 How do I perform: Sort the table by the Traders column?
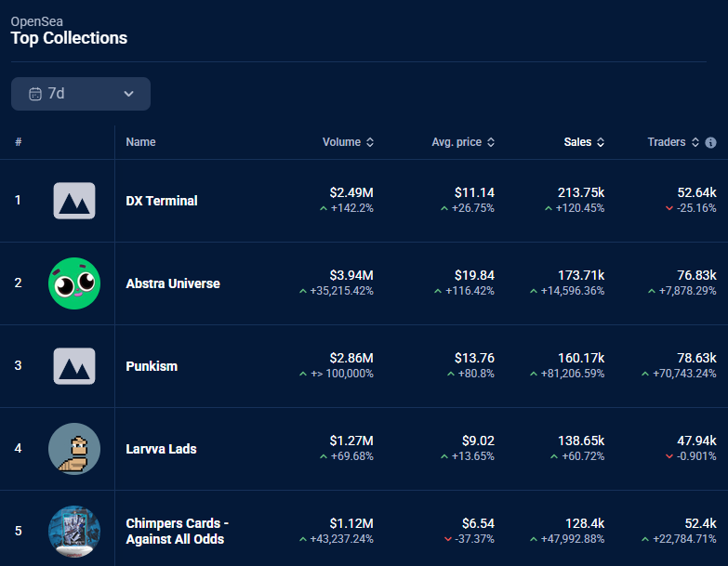tap(673, 142)
